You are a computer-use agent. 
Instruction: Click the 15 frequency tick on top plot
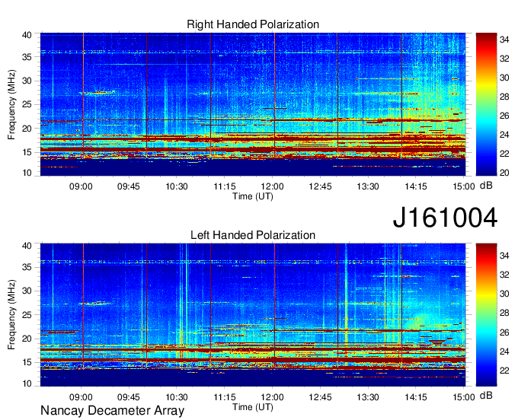(27, 152)
